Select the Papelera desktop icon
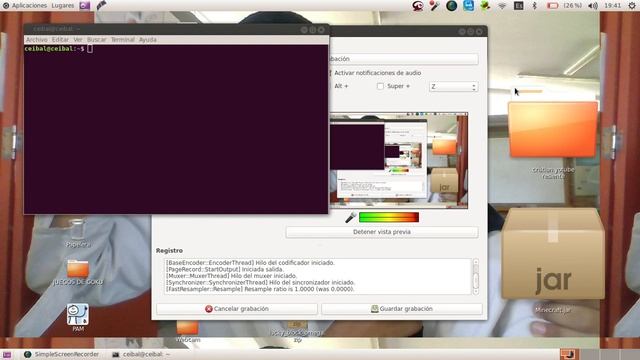 click(78, 233)
